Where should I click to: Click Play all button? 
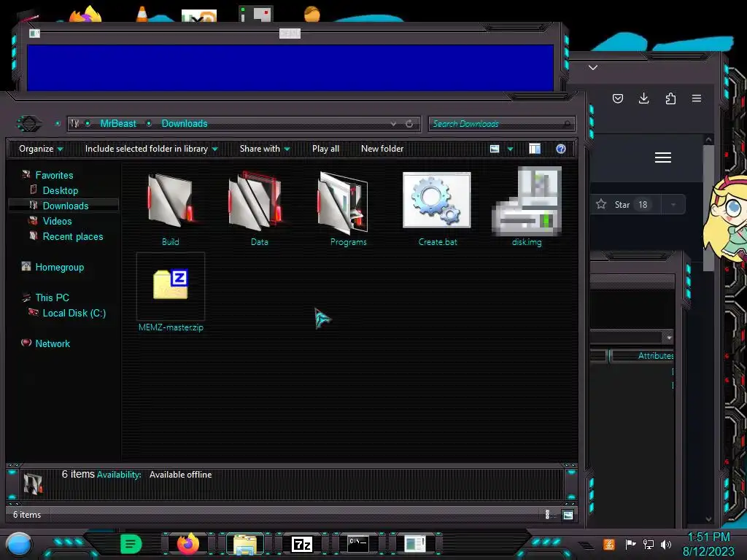pyautogui.click(x=325, y=149)
